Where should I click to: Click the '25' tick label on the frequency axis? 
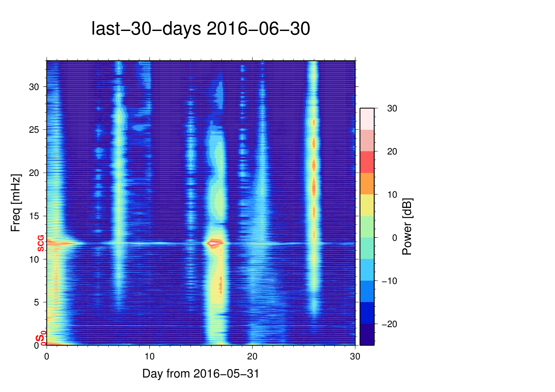tap(34, 130)
